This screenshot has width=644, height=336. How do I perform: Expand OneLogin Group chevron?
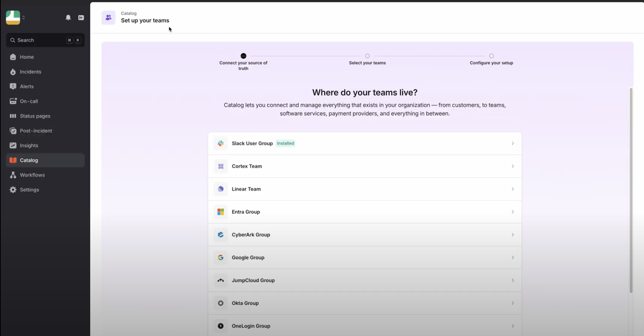click(x=513, y=326)
